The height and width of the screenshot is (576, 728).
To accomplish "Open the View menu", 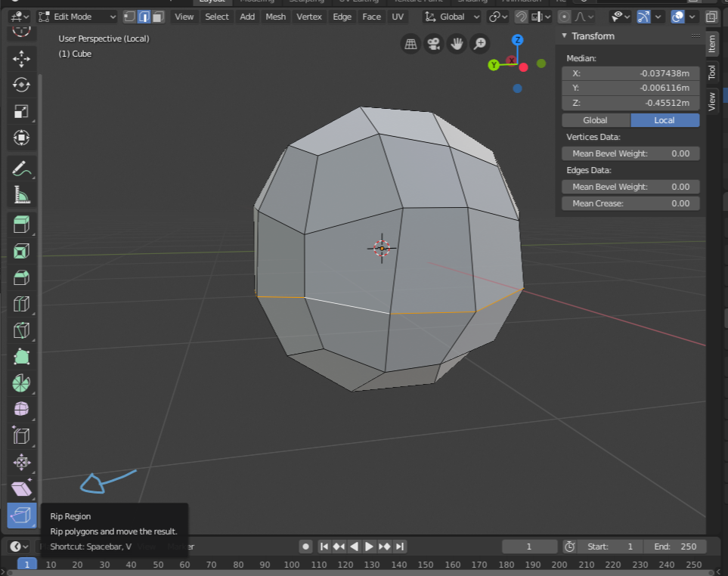I will pos(184,17).
